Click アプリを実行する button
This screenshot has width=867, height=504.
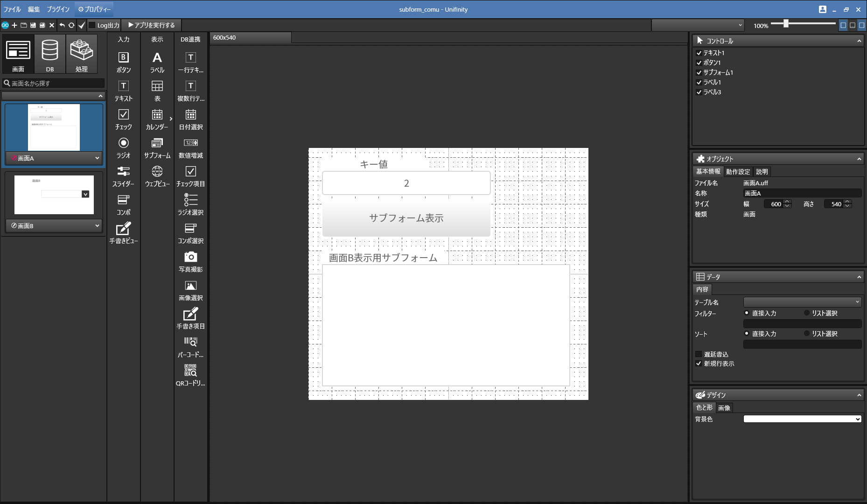152,25
